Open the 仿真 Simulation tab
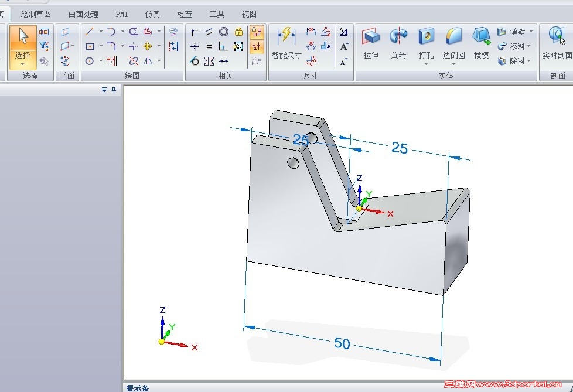Image resolution: width=573 pixels, height=392 pixels. coord(152,14)
